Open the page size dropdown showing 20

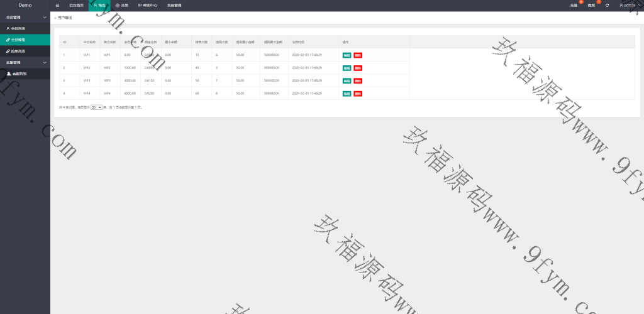click(x=96, y=107)
